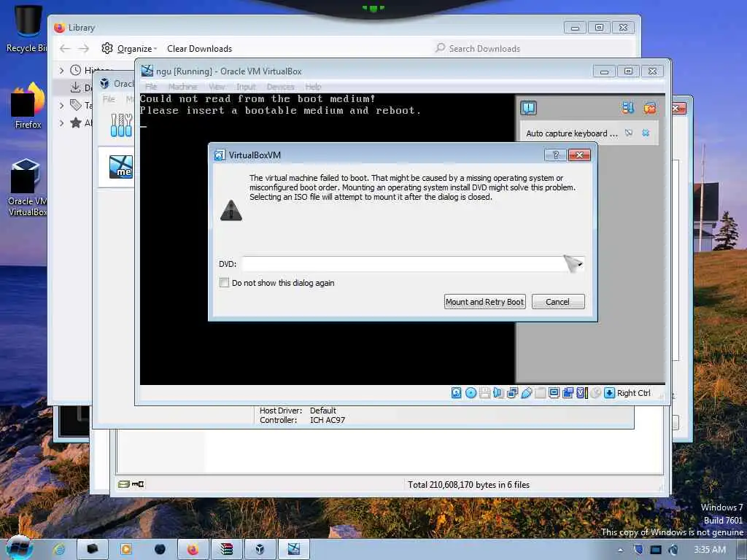Click the delete all notifications icon
This screenshot has width=747, height=560.
[650, 108]
